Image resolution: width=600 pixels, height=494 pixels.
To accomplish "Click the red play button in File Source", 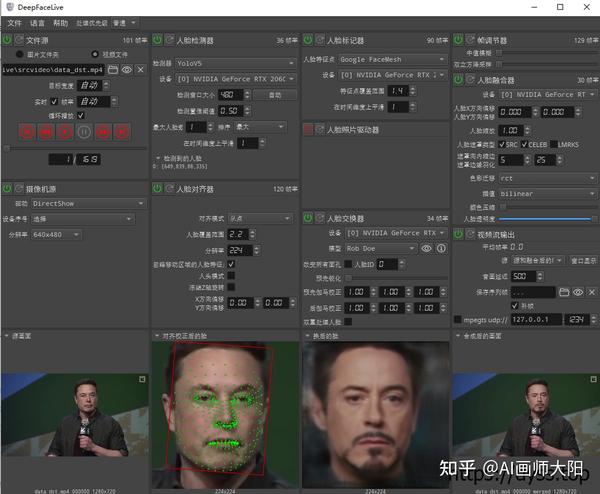I will coord(65,132).
